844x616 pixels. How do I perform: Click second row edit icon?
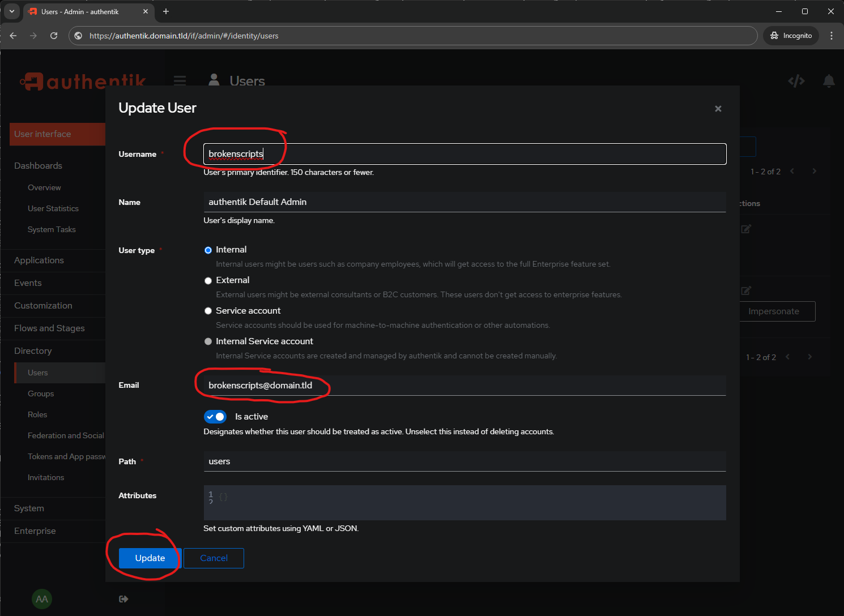click(746, 291)
